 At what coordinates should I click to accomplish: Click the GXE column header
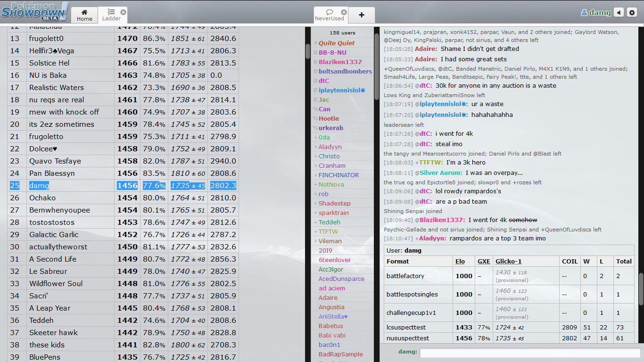point(484,261)
